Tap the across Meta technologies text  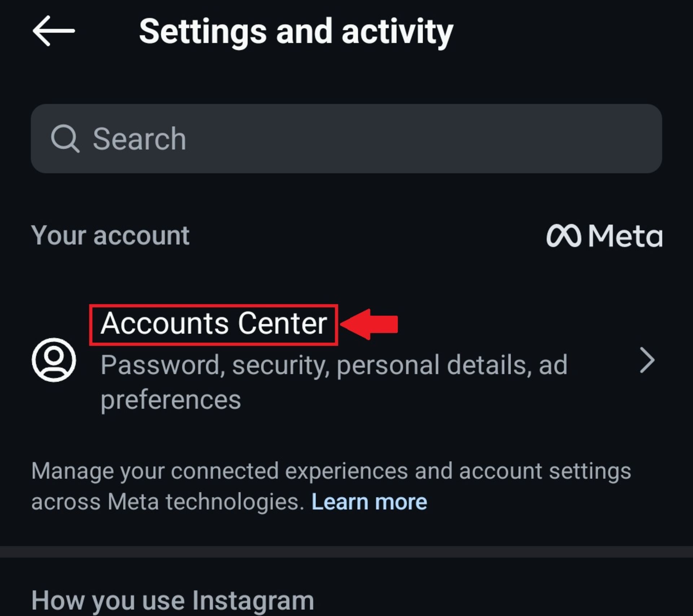(x=168, y=502)
